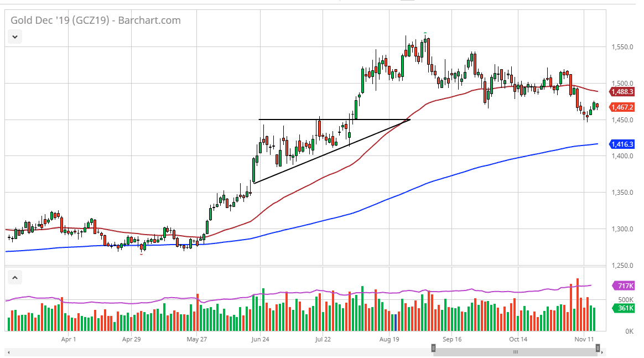Open the chart settings chevron menu
Image resolution: width=644 pixels, height=358 pixels.
[x=14, y=37]
